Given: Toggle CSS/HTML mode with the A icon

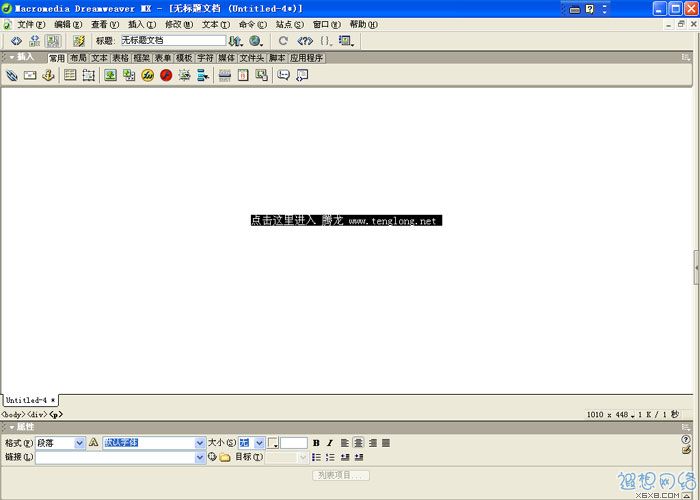Looking at the screenshot, I should click(x=93, y=442).
